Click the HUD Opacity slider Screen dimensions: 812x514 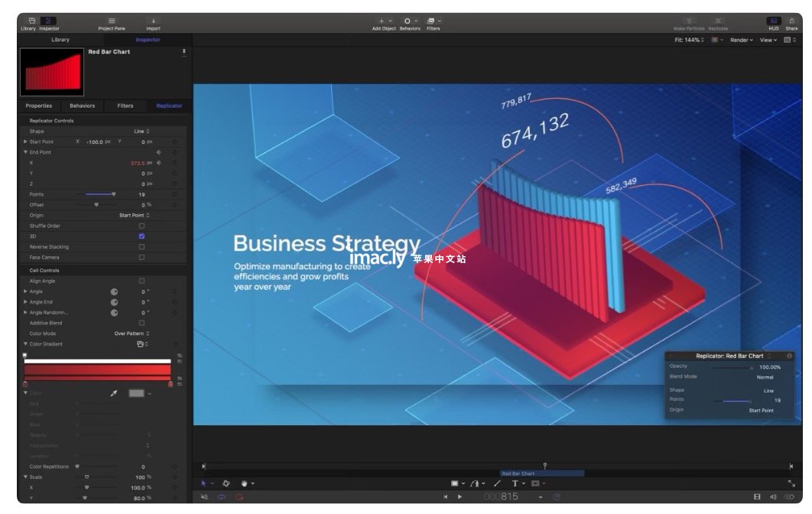tap(732, 367)
